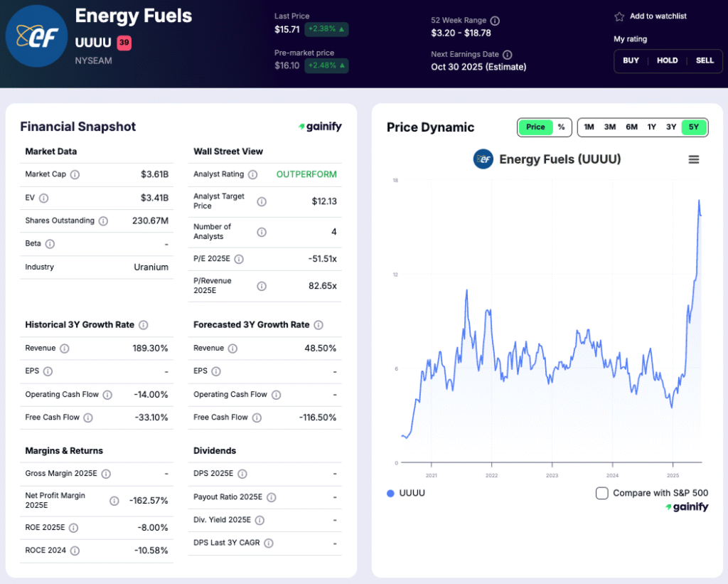Click the Energy Fuels company logo
The image size is (728, 584).
[x=37, y=36]
